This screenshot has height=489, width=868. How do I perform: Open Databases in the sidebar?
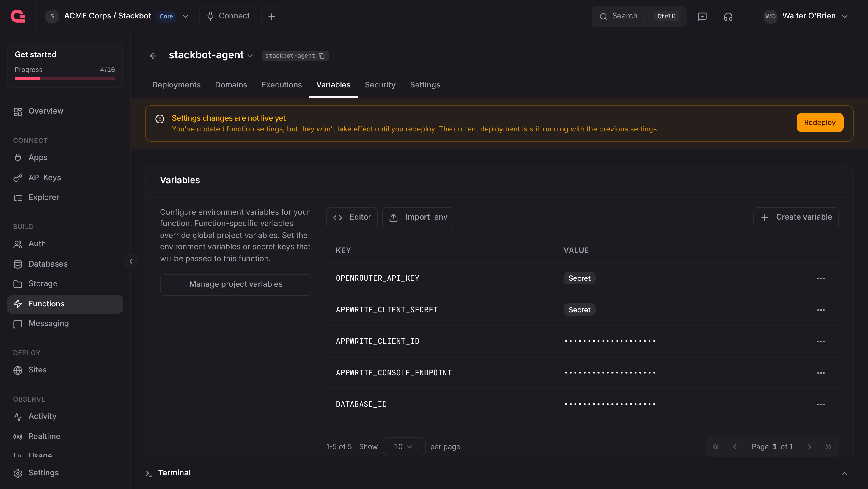[65, 264]
